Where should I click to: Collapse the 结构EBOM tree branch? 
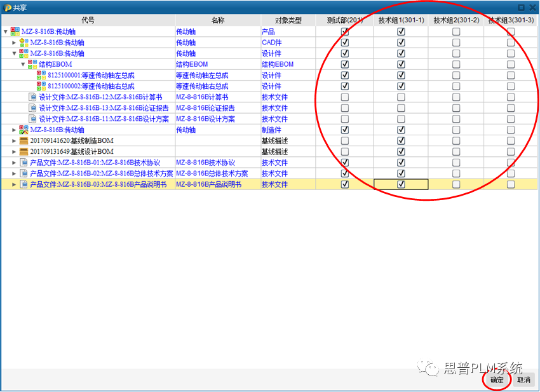[24, 64]
